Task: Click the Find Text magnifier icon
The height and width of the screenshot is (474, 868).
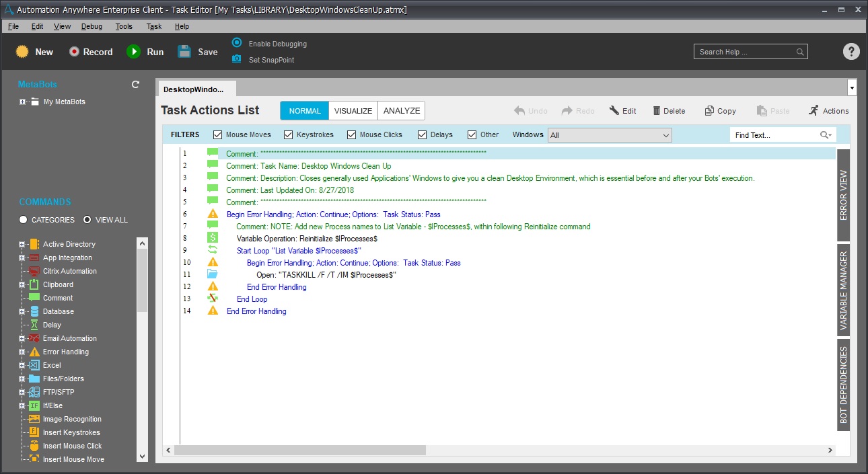Action: tap(825, 135)
